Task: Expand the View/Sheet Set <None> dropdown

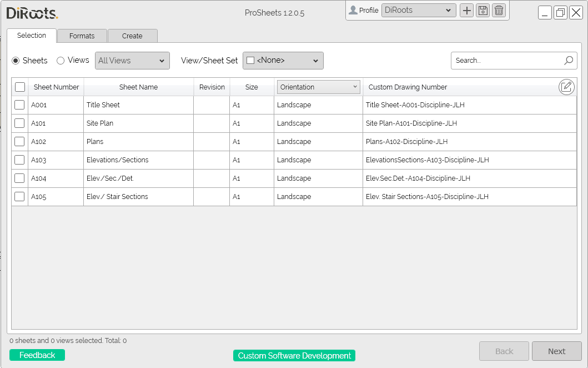Action: tap(283, 61)
